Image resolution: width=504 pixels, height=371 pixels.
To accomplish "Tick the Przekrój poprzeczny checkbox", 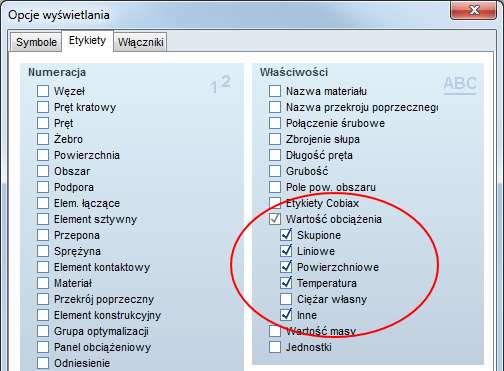I will coord(43,299).
